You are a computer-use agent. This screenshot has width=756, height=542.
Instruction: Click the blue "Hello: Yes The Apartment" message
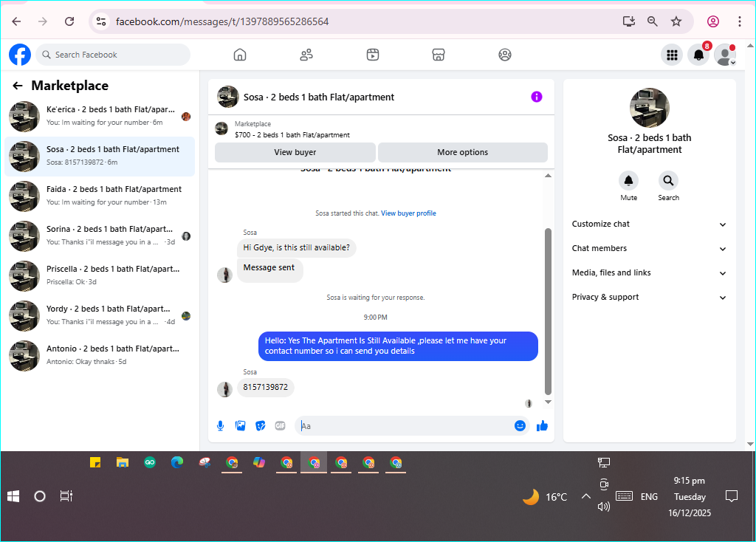point(398,346)
